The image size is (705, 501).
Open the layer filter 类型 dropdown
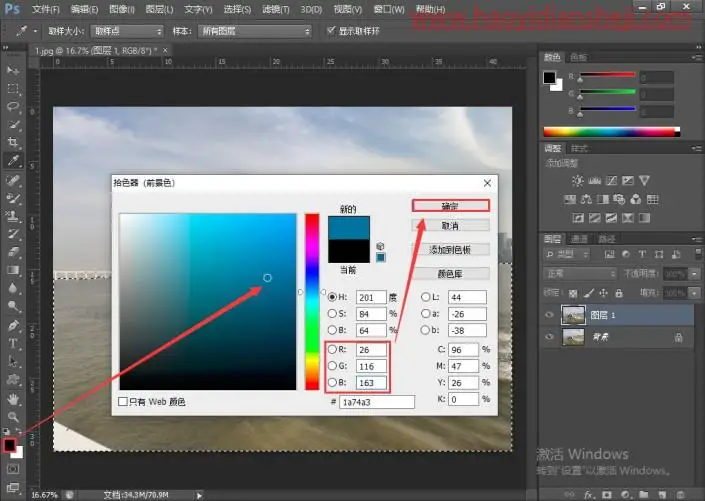pyautogui.click(x=566, y=255)
